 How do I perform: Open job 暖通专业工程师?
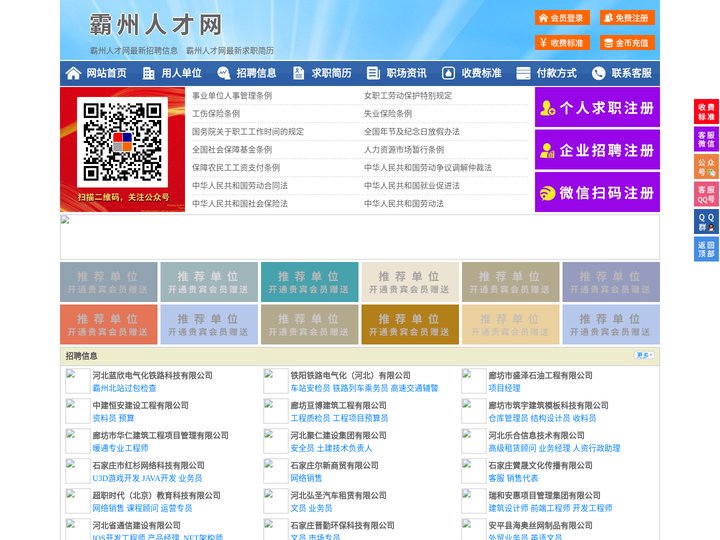coord(120,448)
